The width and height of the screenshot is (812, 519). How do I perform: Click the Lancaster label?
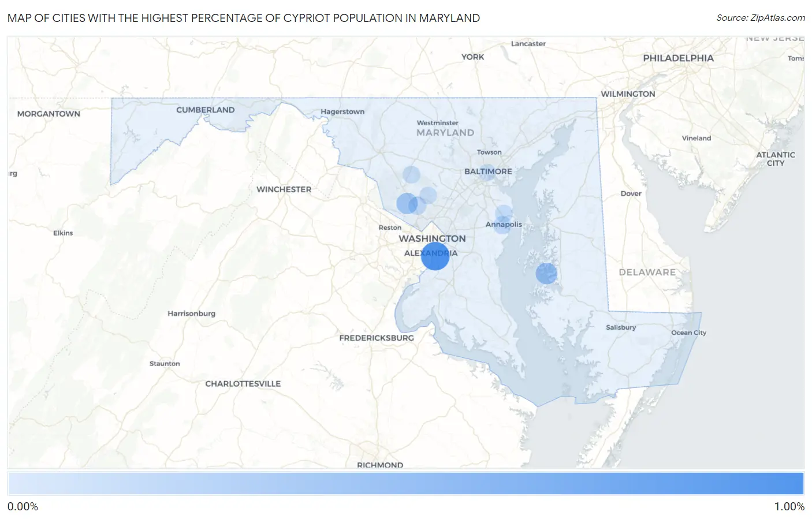pyautogui.click(x=528, y=44)
